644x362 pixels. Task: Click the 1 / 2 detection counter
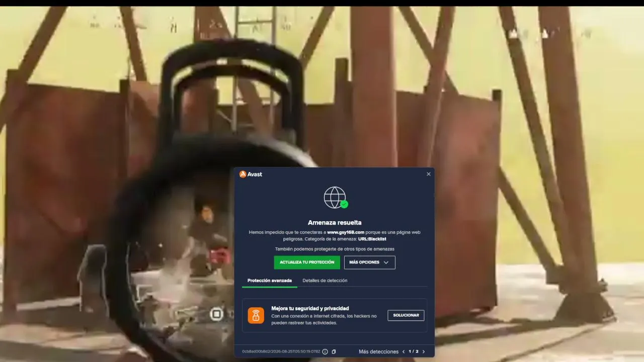pos(414,352)
